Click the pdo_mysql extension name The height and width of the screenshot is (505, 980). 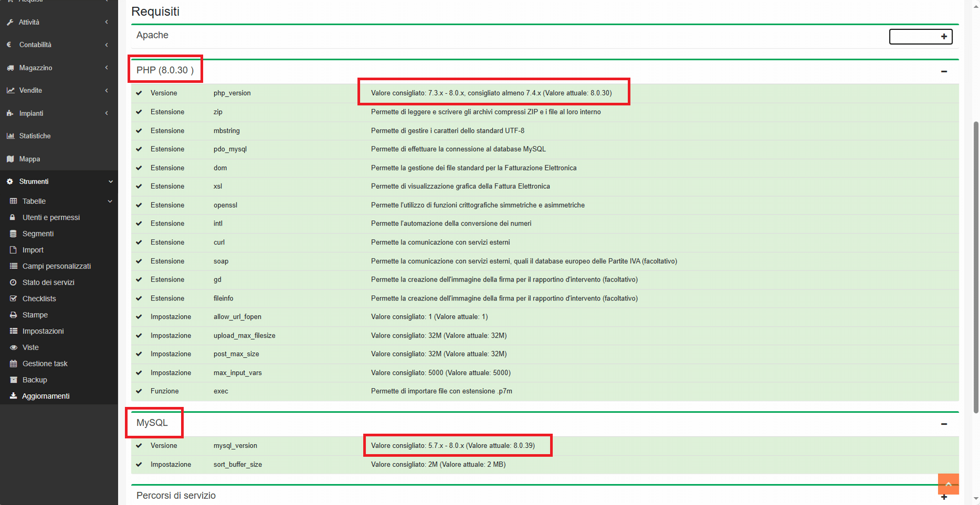click(x=230, y=149)
